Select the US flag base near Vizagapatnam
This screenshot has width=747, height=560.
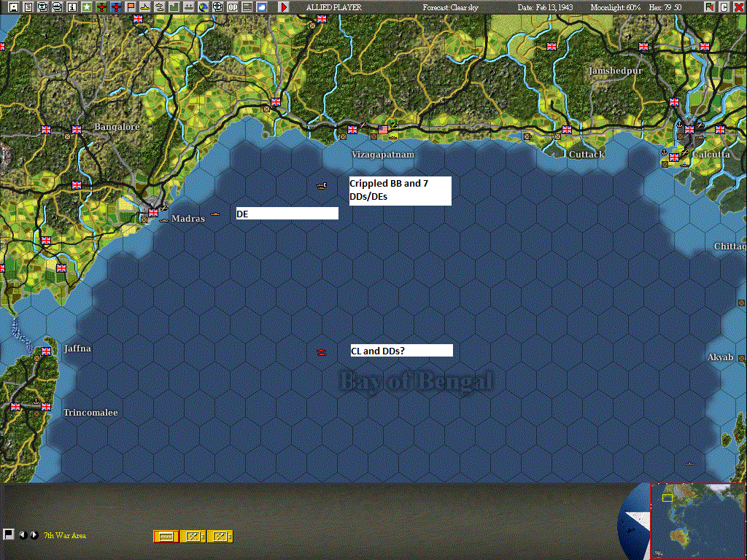pyautogui.click(x=383, y=130)
